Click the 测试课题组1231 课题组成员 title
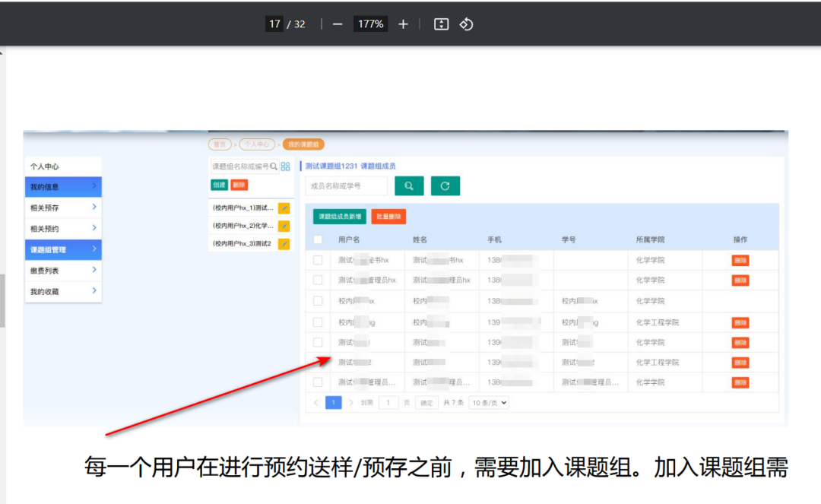This screenshot has width=821, height=504. coord(350,166)
